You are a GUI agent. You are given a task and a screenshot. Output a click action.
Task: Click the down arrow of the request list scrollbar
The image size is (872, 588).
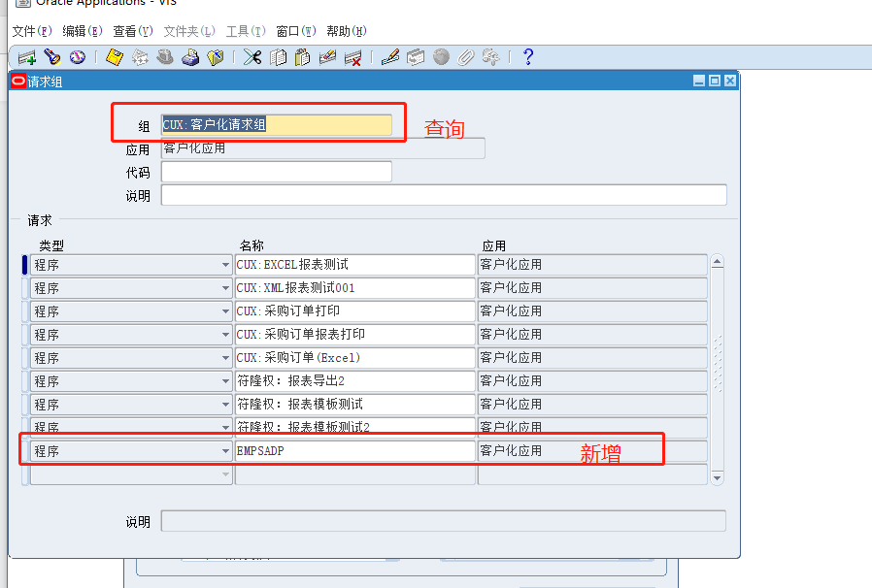tap(717, 476)
